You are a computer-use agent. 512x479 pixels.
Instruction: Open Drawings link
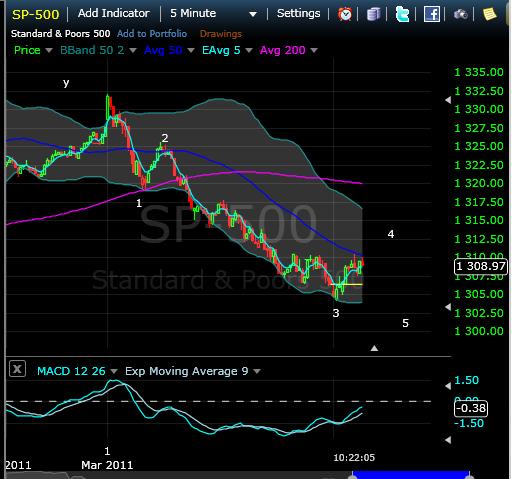coord(221,34)
